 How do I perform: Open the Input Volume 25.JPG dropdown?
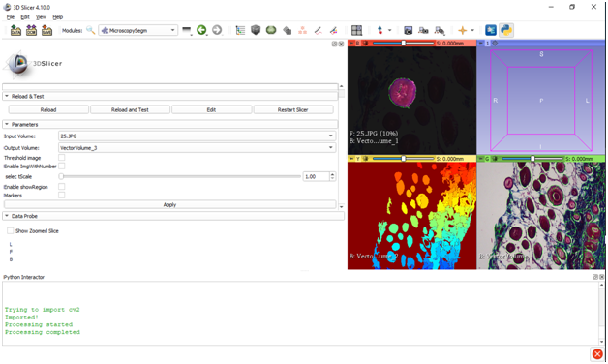click(197, 136)
